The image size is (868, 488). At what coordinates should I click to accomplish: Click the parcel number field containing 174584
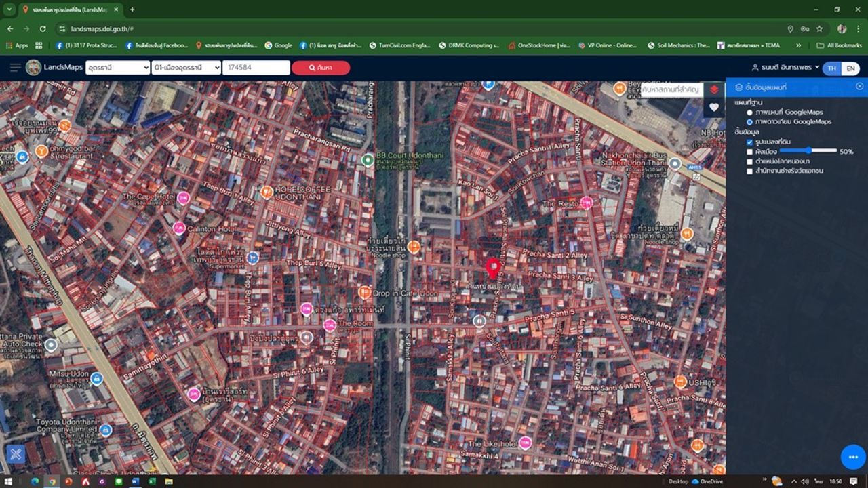(256, 68)
